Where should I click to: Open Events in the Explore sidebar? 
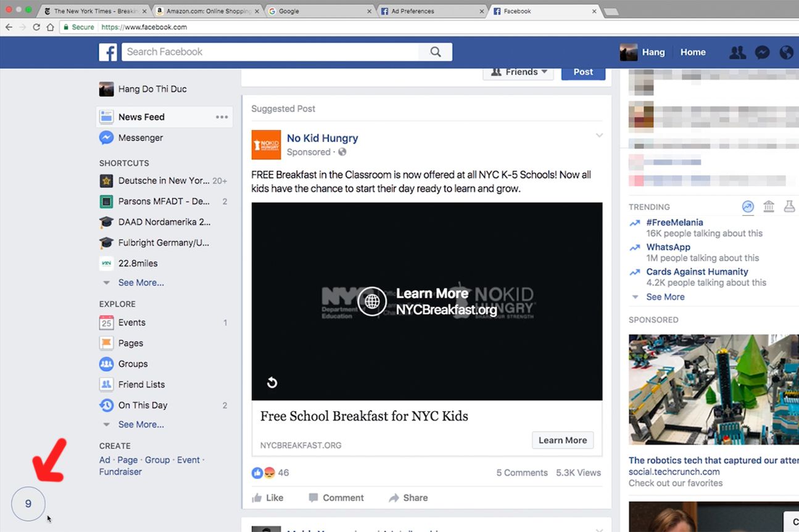131,322
